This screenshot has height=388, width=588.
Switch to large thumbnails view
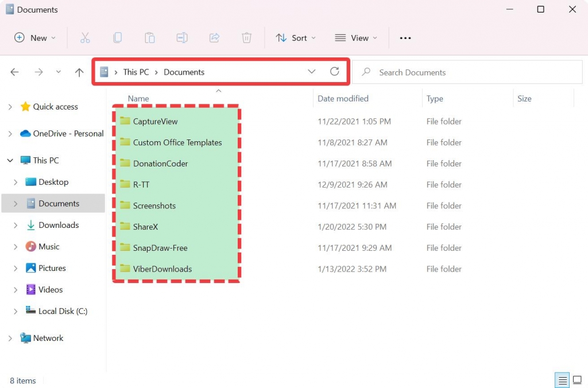578,380
